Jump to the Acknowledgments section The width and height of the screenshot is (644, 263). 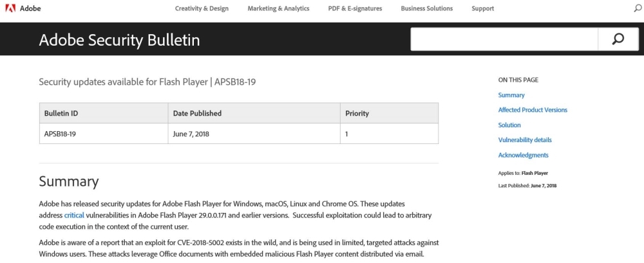click(523, 155)
